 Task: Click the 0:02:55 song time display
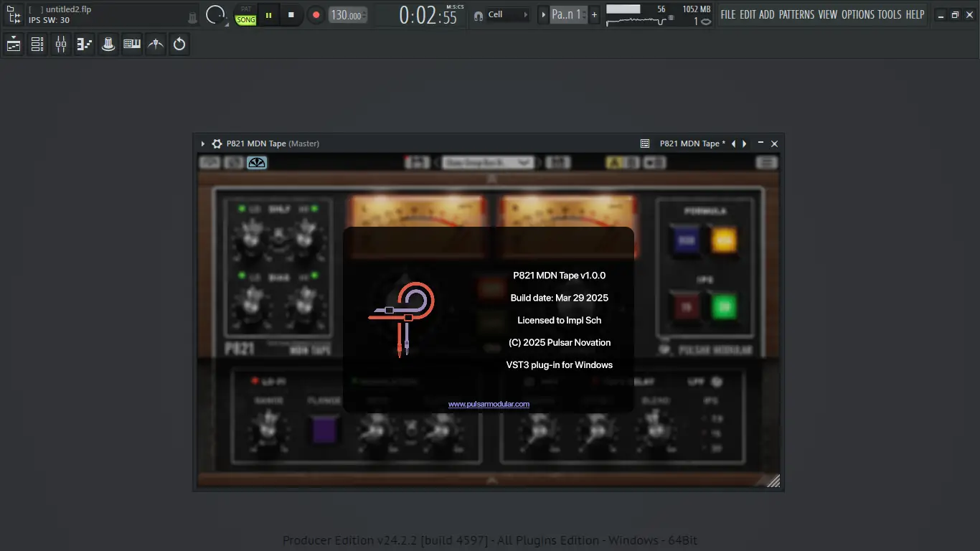click(428, 15)
